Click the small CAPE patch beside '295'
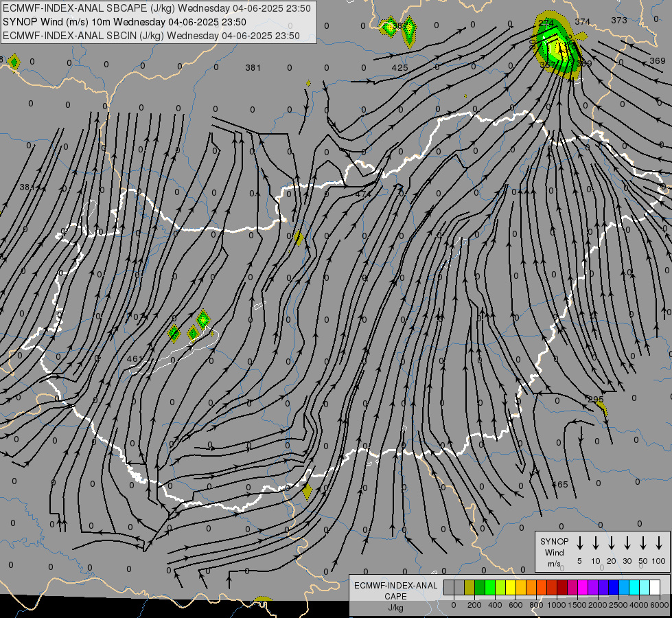Screen dimensions: 672x618 coord(603,409)
